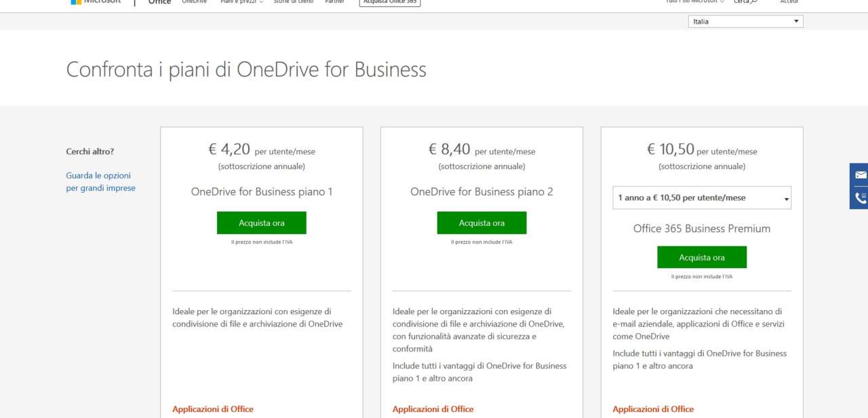Open the Guarda le opzioni per grandi imprese link
The width and height of the screenshot is (868, 418).
100,182
